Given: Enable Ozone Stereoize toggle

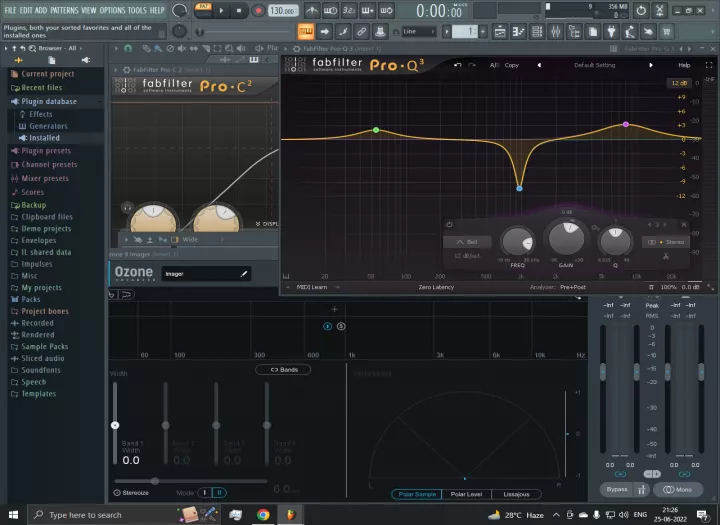Looking at the screenshot, I should tap(117, 492).
